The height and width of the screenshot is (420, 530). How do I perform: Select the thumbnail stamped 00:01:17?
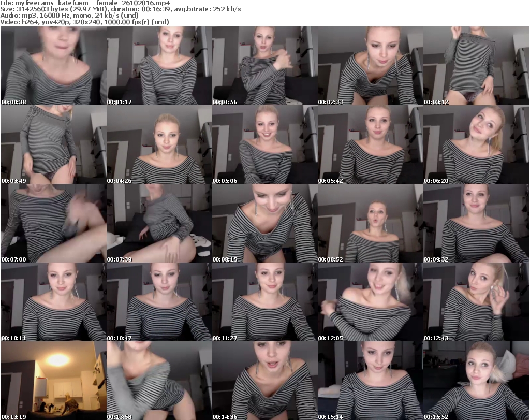159,66
